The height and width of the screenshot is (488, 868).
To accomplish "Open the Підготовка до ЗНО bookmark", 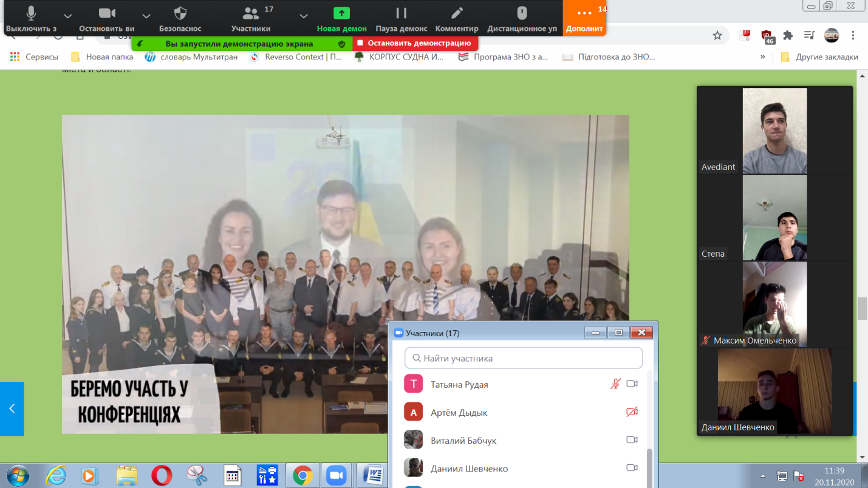I will [x=609, y=57].
